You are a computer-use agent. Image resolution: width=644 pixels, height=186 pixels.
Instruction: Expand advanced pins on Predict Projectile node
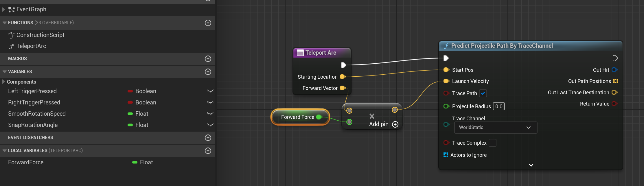531,165
